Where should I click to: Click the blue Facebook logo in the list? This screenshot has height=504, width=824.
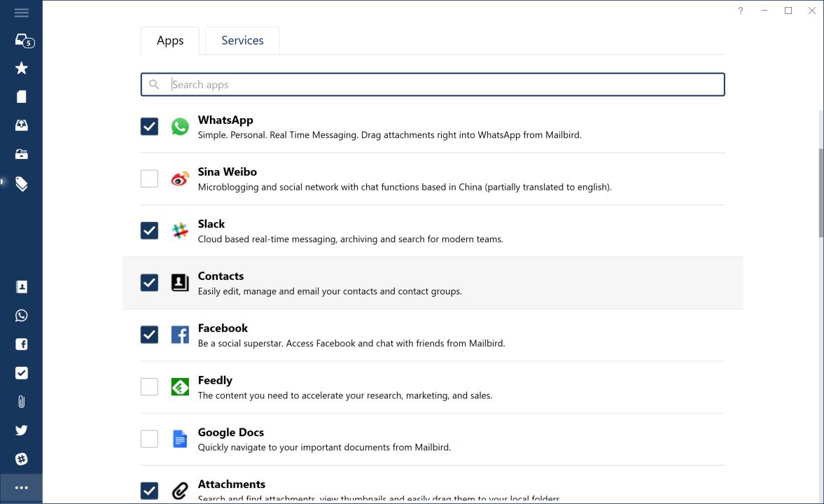[x=180, y=334]
